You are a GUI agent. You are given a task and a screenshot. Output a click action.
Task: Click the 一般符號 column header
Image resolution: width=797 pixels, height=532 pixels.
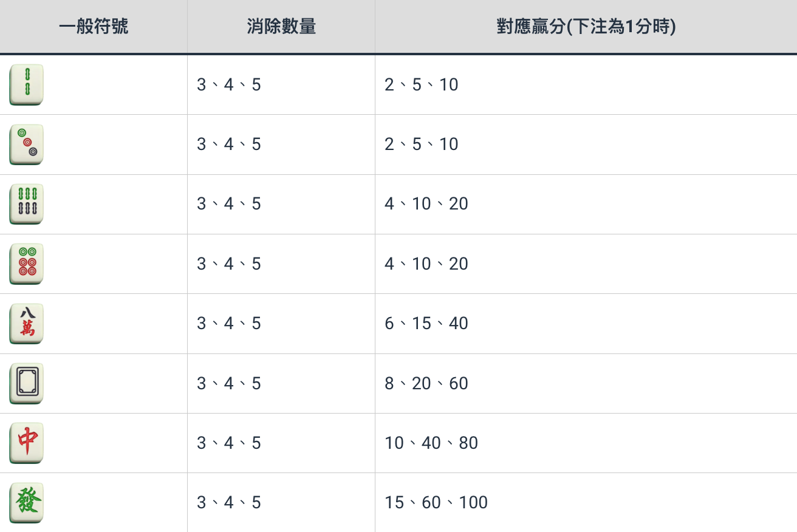94,27
